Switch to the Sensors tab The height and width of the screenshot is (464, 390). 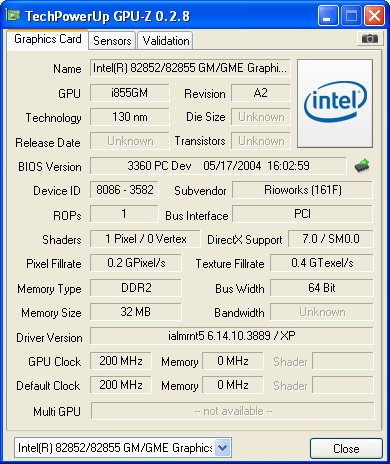click(112, 41)
